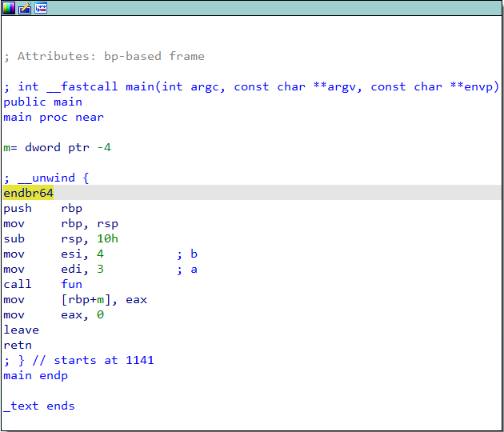Click the leave instruction
The height and width of the screenshot is (432, 504).
(21, 330)
